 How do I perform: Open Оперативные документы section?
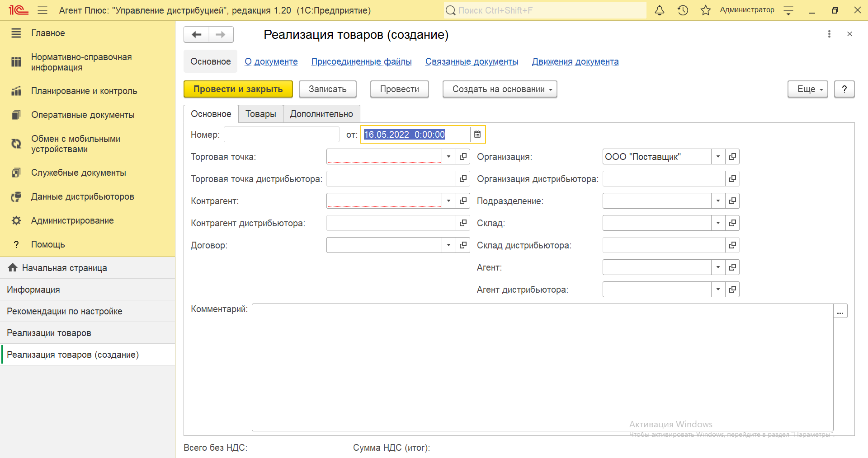(88, 115)
